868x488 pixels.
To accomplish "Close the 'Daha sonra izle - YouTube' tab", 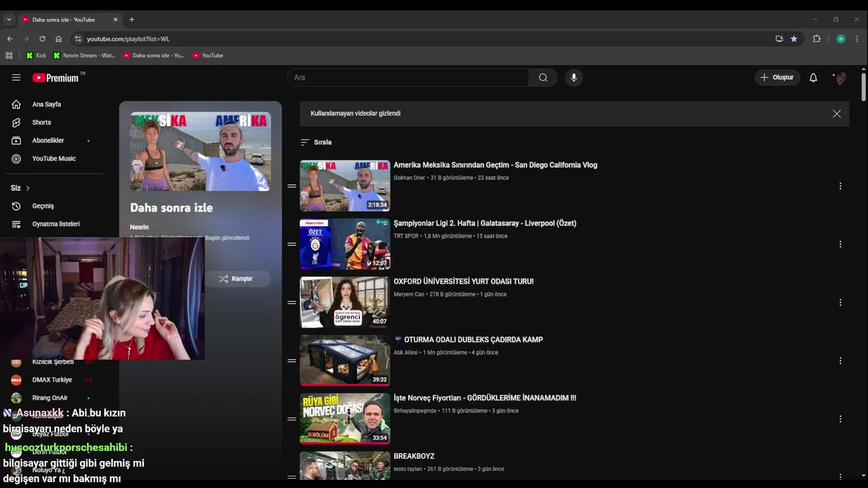I will click(115, 20).
